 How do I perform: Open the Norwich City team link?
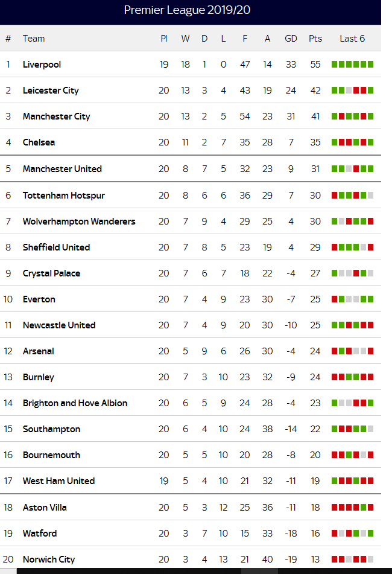point(49,560)
